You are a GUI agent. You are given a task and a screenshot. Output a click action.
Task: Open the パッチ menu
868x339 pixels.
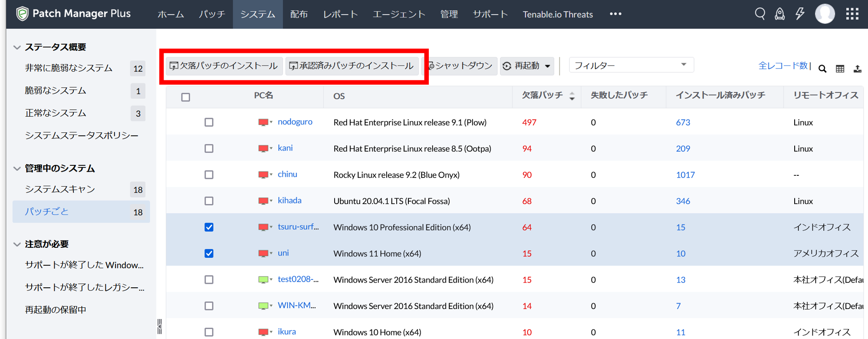tap(212, 14)
